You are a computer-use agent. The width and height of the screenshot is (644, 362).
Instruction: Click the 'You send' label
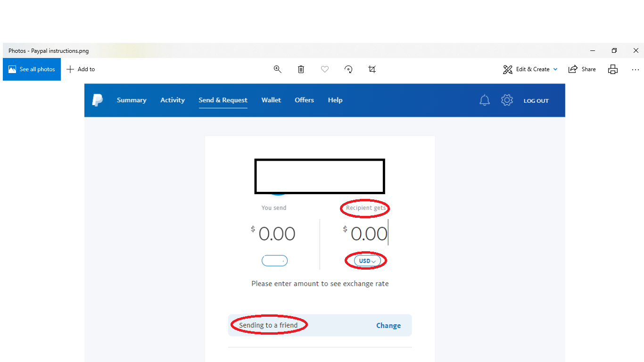[274, 208]
